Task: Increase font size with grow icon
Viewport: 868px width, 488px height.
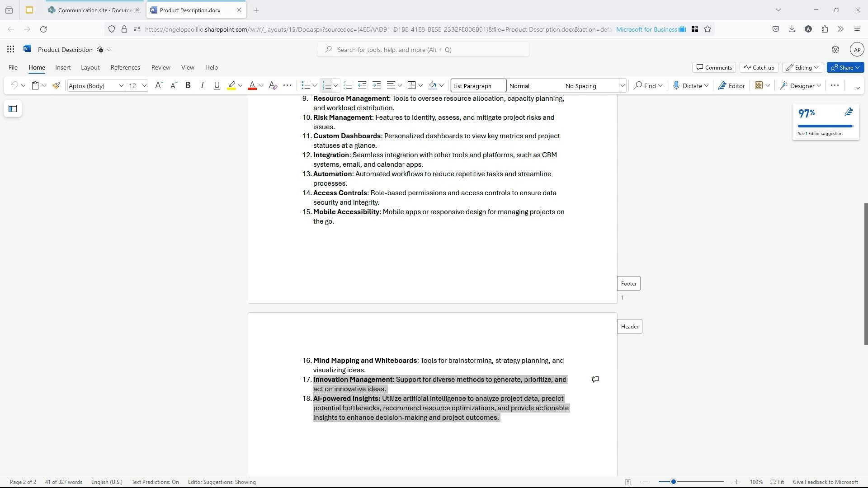Action: click(x=159, y=85)
